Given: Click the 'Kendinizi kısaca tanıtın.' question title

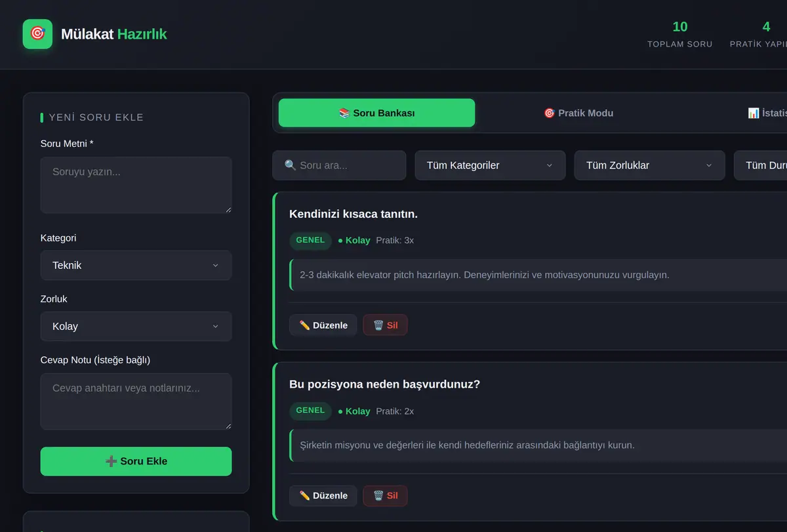Looking at the screenshot, I should tap(353, 214).
